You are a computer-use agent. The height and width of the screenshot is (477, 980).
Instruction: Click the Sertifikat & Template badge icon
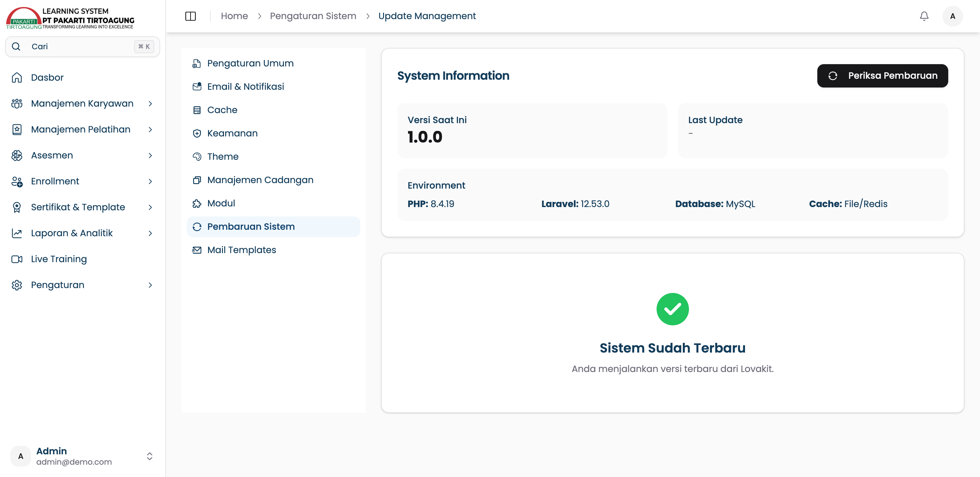(x=17, y=207)
